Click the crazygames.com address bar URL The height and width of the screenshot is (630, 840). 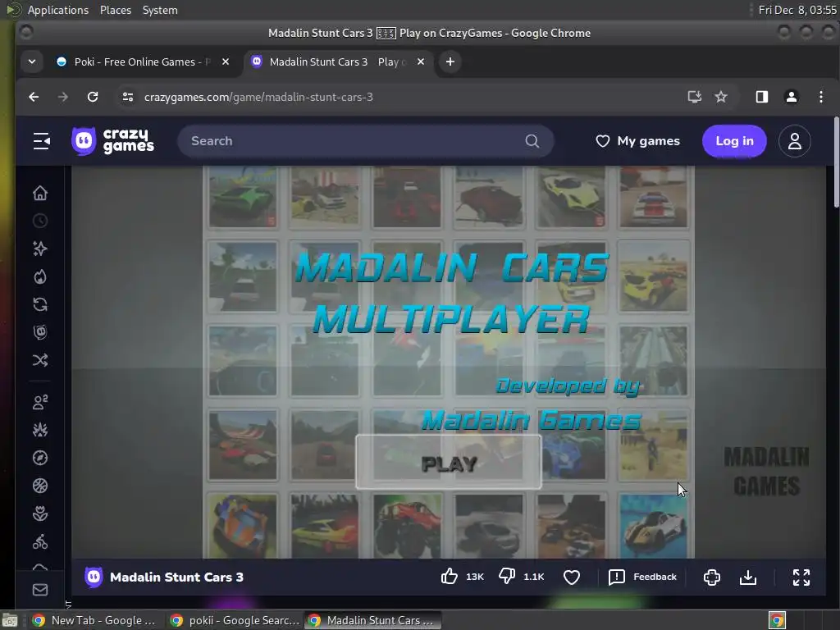258,97
